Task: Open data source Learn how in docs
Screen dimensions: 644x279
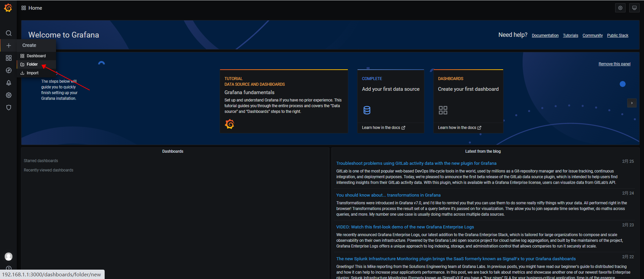Action: pyautogui.click(x=383, y=128)
